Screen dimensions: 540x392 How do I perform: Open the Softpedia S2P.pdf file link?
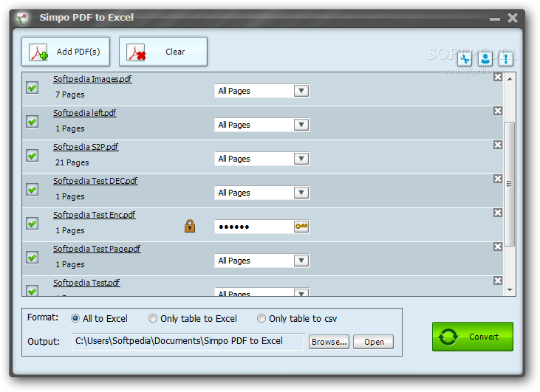(x=86, y=147)
